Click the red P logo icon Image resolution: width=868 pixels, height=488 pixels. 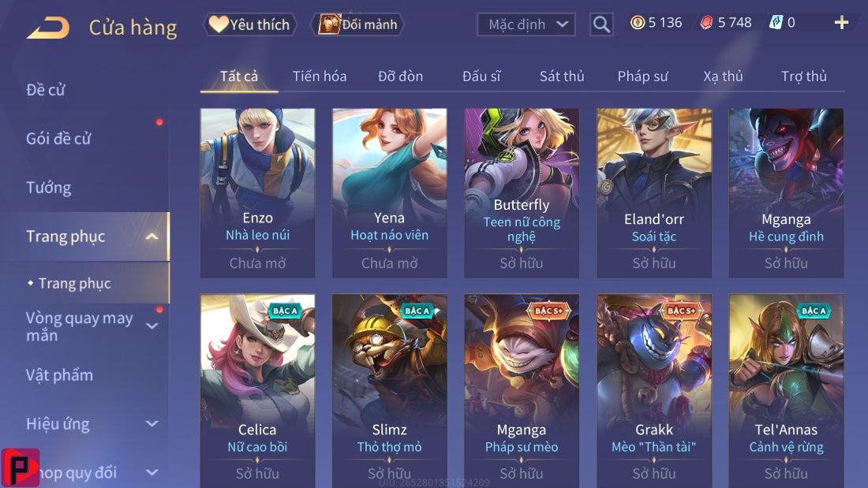21,468
